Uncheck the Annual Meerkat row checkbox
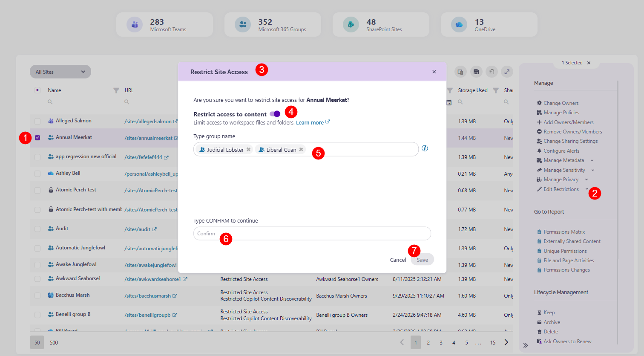The image size is (644, 356). (37, 138)
